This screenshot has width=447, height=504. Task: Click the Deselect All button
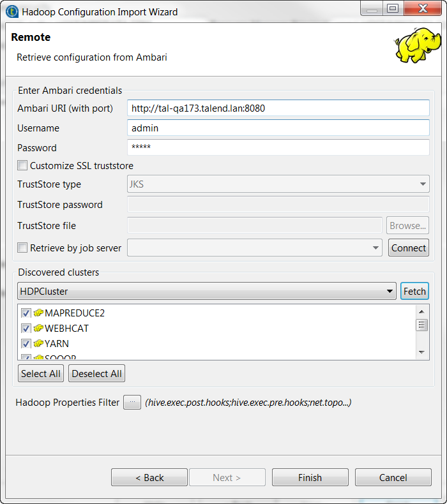[x=96, y=373]
